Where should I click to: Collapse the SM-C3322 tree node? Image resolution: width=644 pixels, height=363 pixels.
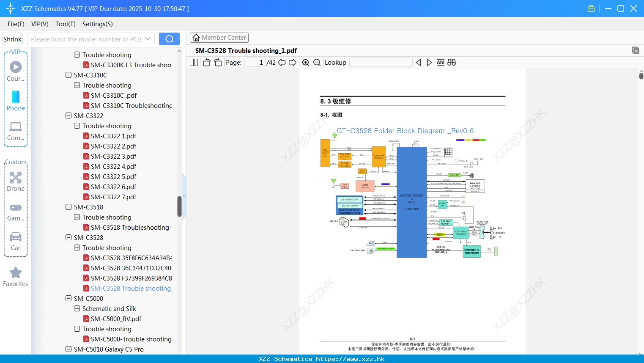(69, 115)
